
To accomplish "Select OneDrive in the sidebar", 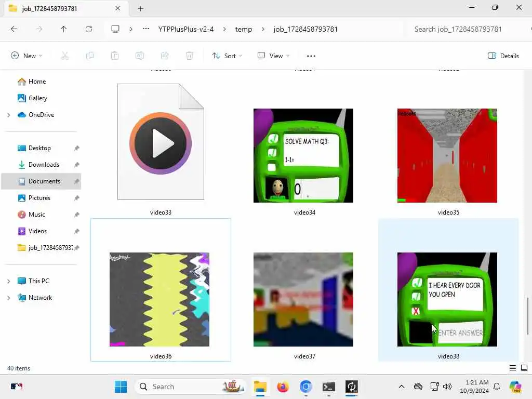I will click(x=42, y=115).
